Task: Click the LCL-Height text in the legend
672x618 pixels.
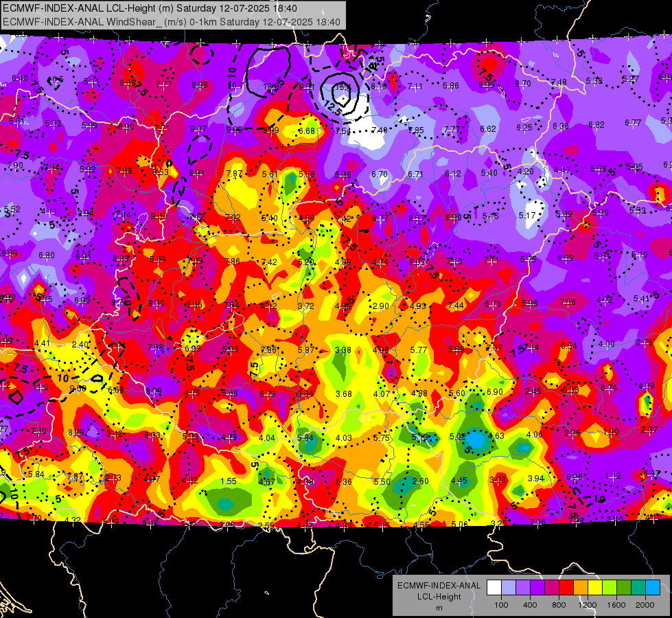Action: point(439,597)
